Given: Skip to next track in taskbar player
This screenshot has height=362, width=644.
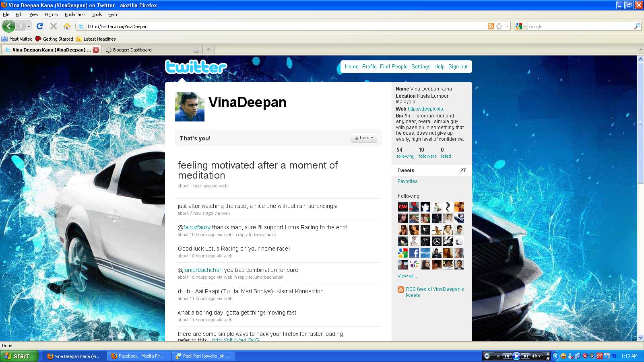Looking at the screenshot, I should (526, 356).
